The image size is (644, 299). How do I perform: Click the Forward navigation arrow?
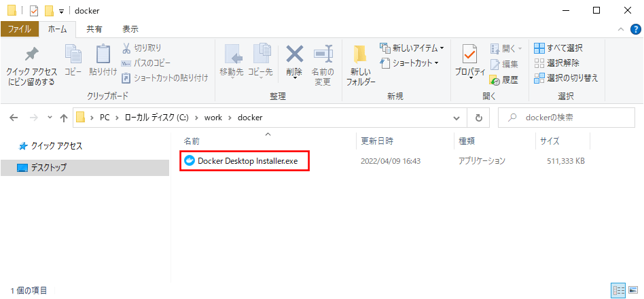pyautogui.click(x=35, y=118)
